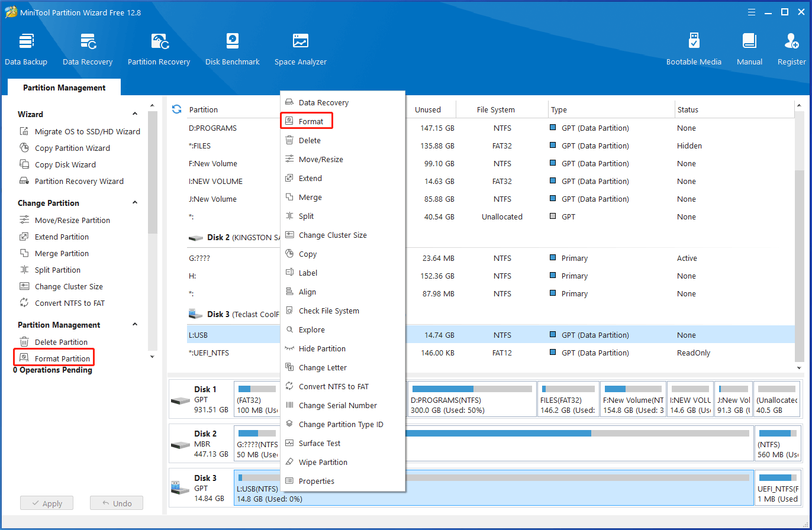Click the Merge Partition icon in sidebar
Screen dimensions: 812x530
(x=24, y=253)
